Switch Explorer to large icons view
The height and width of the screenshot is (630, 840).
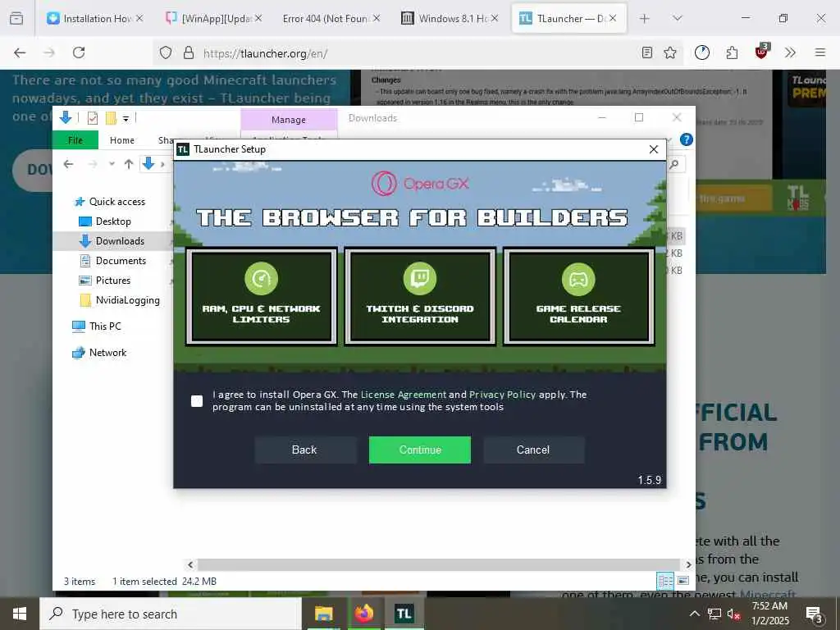pyautogui.click(x=683, y=581)
